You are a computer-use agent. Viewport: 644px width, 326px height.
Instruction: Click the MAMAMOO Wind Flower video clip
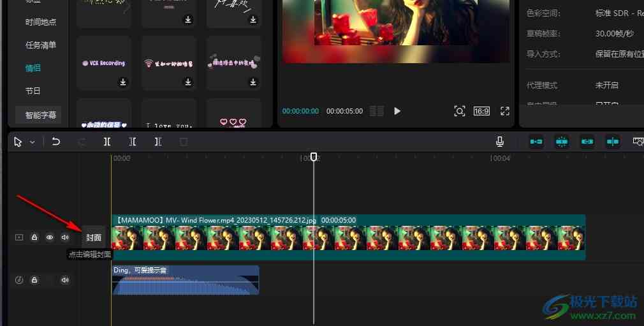[x=348, y=237]
